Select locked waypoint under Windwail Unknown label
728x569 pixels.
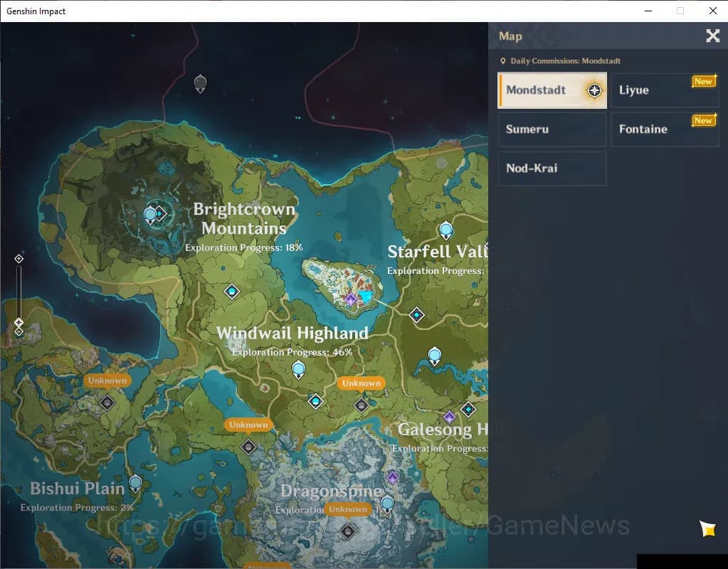click(x=362, y=405)
